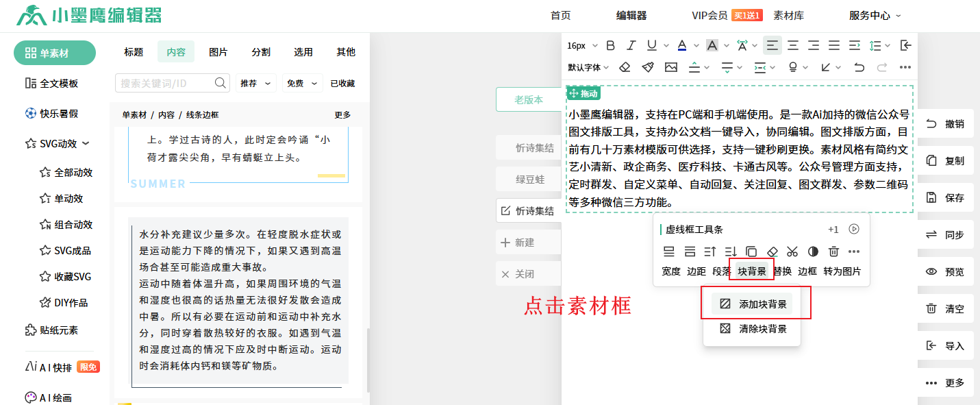
Task: Open 编辑器 in top navigation
Action: coord(631,15)
